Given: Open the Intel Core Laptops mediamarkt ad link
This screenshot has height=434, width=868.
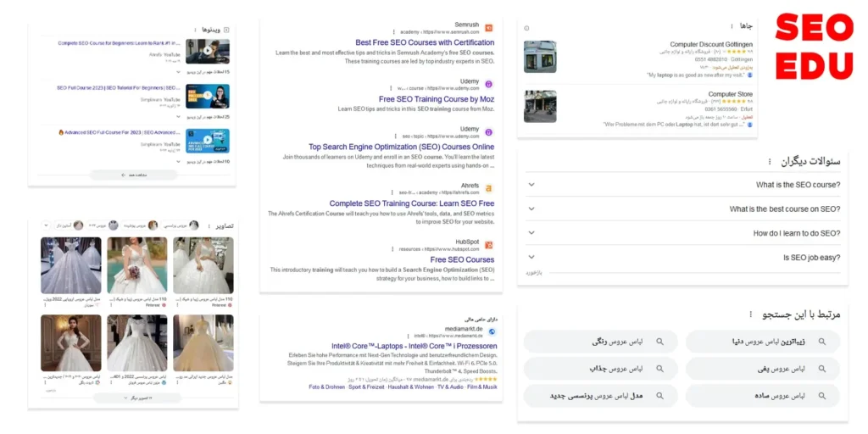Looking at the screenshot, I should pos(414,346).
